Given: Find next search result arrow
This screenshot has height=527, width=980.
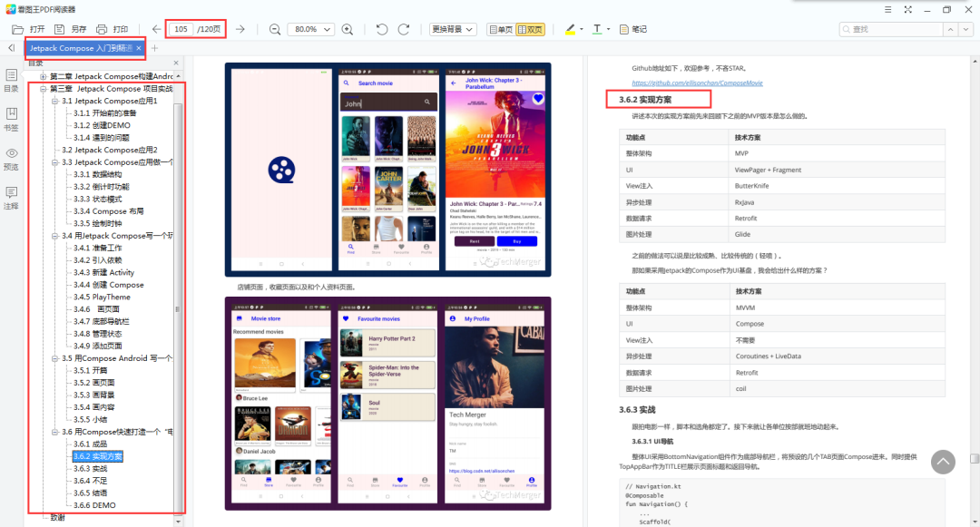Looking at the screenshot, I should (966, 29).
